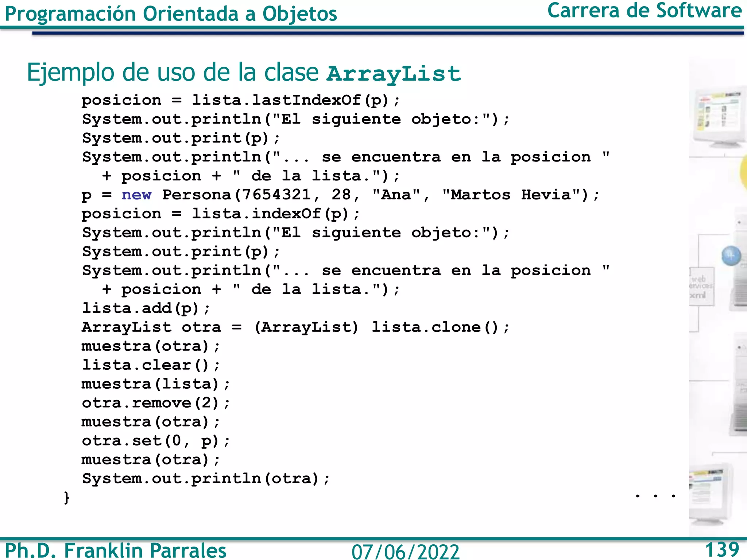
Task: Click the line 'posicion = lista.indexOf(p);'
Action: (221, 214)
